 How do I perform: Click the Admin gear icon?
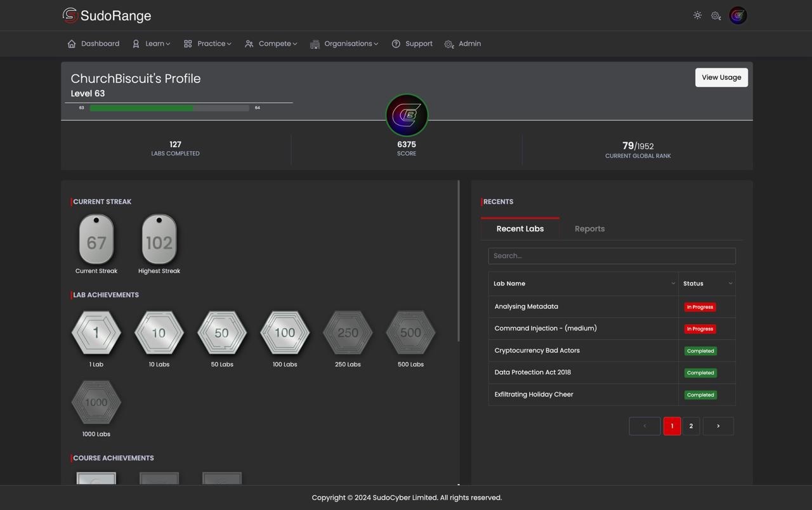(x=449, y=44)
